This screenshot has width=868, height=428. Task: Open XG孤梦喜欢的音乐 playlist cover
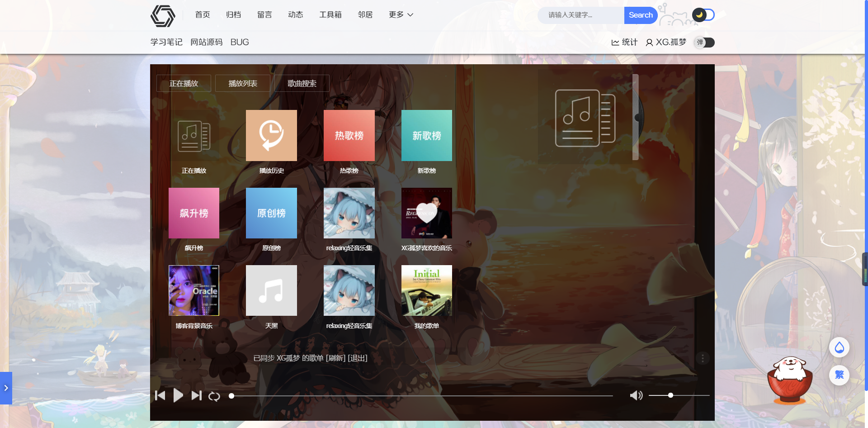click(x=427, y=213)
